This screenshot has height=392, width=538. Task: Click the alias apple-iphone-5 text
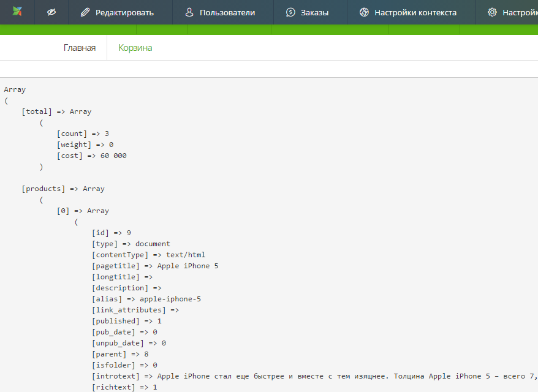pyautogui.click(x=170, y=299)
